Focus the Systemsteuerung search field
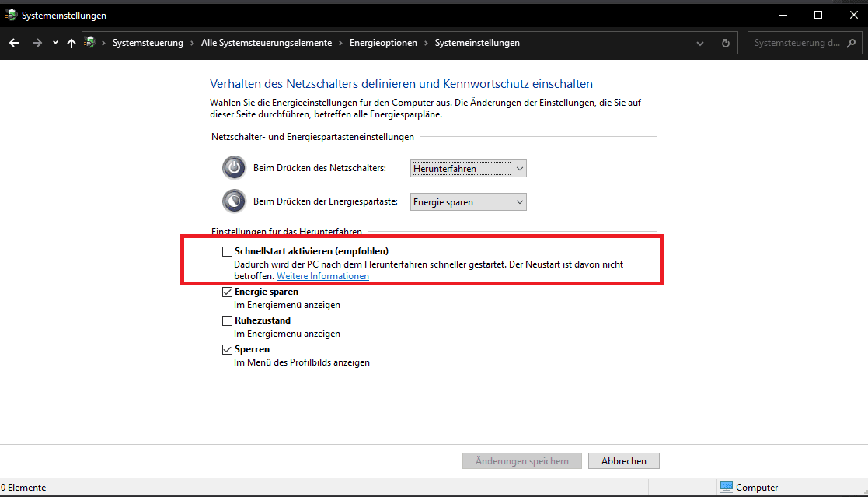The width and height of the screenshot is (868, 497). (804, 43)
